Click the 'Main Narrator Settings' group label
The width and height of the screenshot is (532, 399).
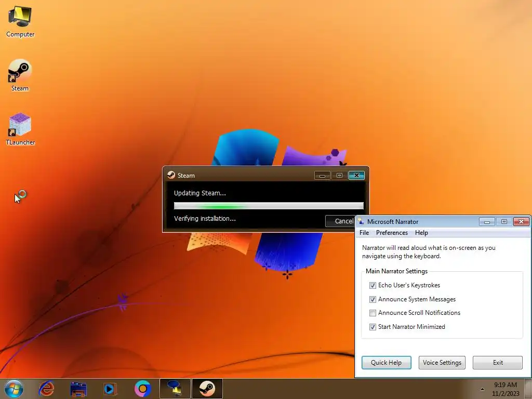(x=396, y=271)
